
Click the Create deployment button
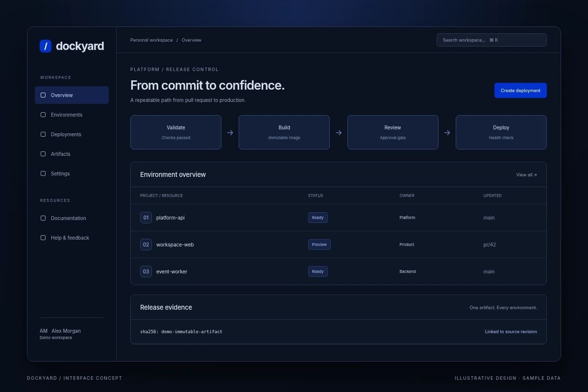(x=520, y=90)
